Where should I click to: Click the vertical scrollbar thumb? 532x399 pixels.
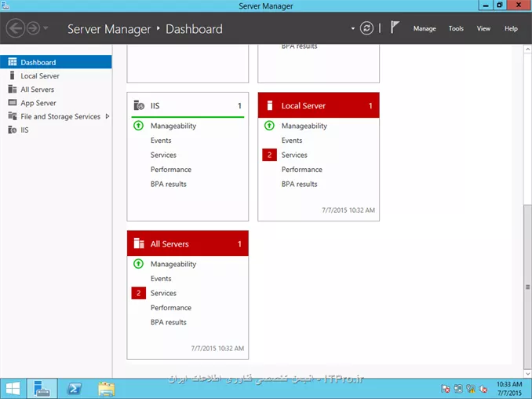tap(527, 287)
